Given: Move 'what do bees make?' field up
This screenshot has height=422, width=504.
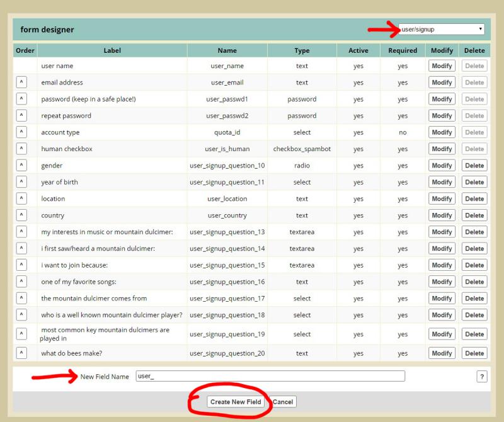Looking at the screenshot, I should (21, 353).
